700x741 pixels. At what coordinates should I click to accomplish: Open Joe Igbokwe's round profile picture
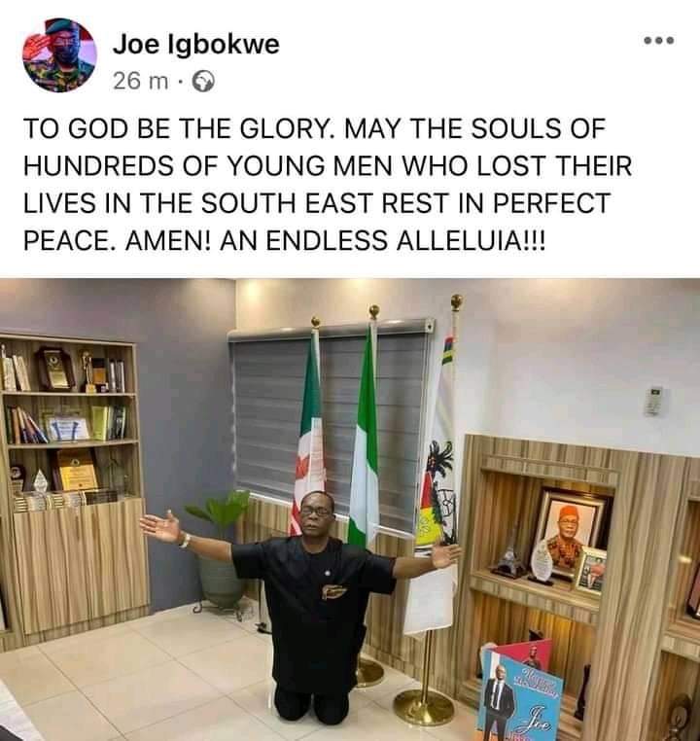point(59,55)
